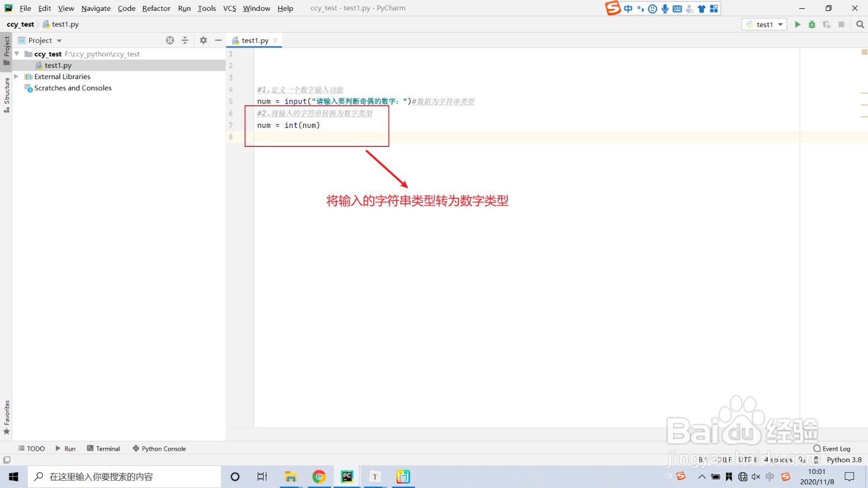Open Sogou emoji panel

[x=653, y=9]
